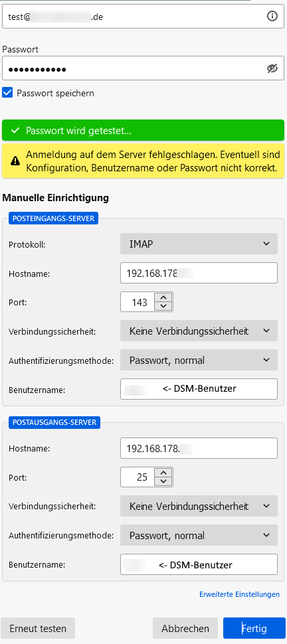
Task: Open incoming Verbindungssicherheit dropdown
Action: coord(199,331)
